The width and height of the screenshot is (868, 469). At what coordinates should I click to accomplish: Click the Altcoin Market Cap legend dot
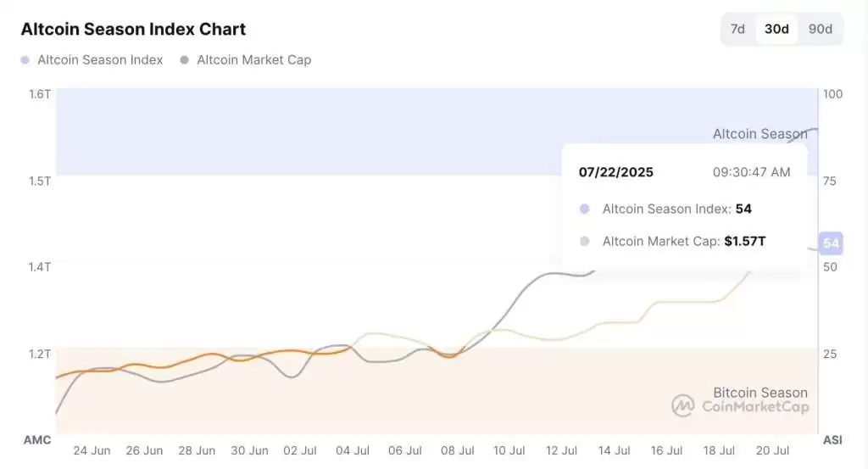pyautogui.click(x=184, y=60)
